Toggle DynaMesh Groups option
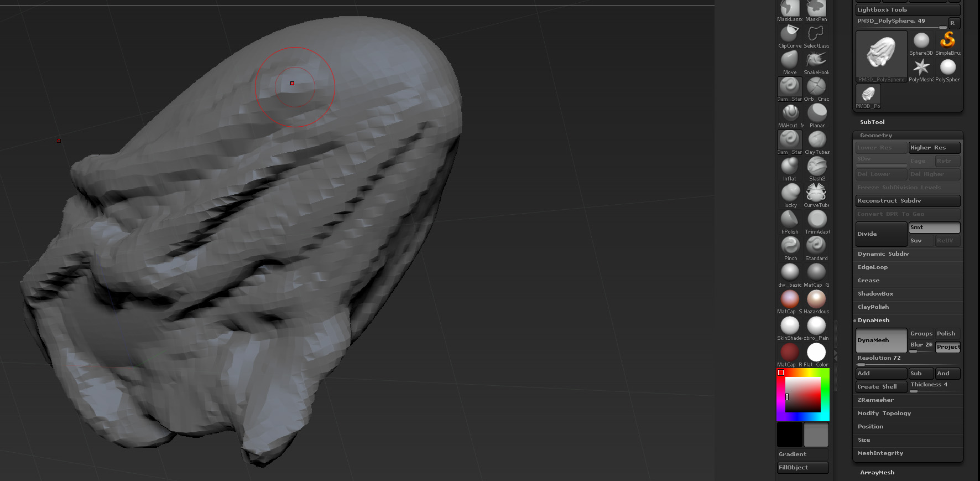This screenshot has width=980, height=481. click(x=921, y=334)
